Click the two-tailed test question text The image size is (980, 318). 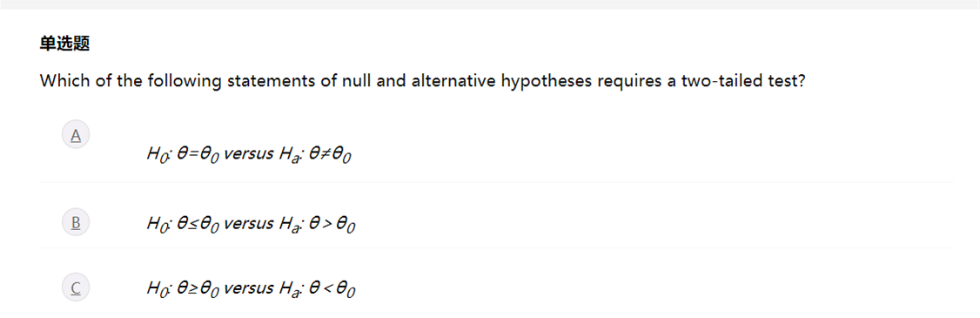(422, 81)
